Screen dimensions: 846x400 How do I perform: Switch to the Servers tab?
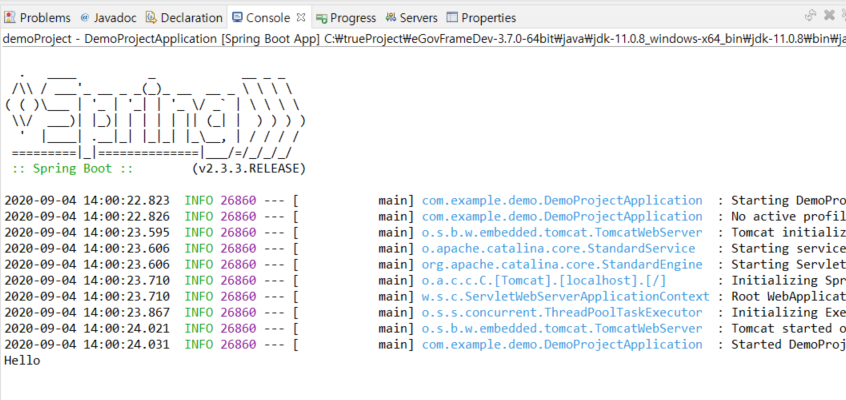tap(412, 18)
